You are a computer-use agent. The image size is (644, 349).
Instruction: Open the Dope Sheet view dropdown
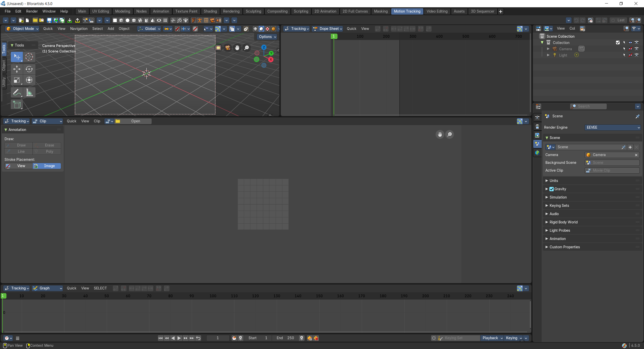pos(327,29)
